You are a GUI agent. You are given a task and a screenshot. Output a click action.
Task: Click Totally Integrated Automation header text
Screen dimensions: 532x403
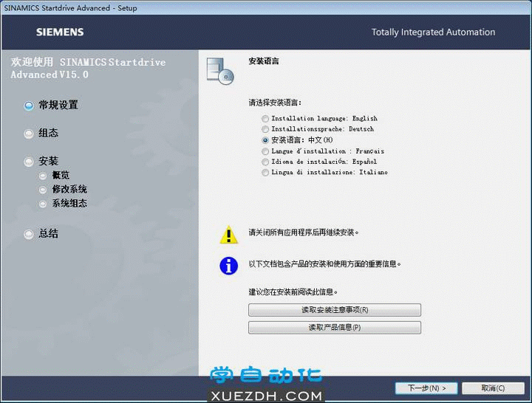433,32
